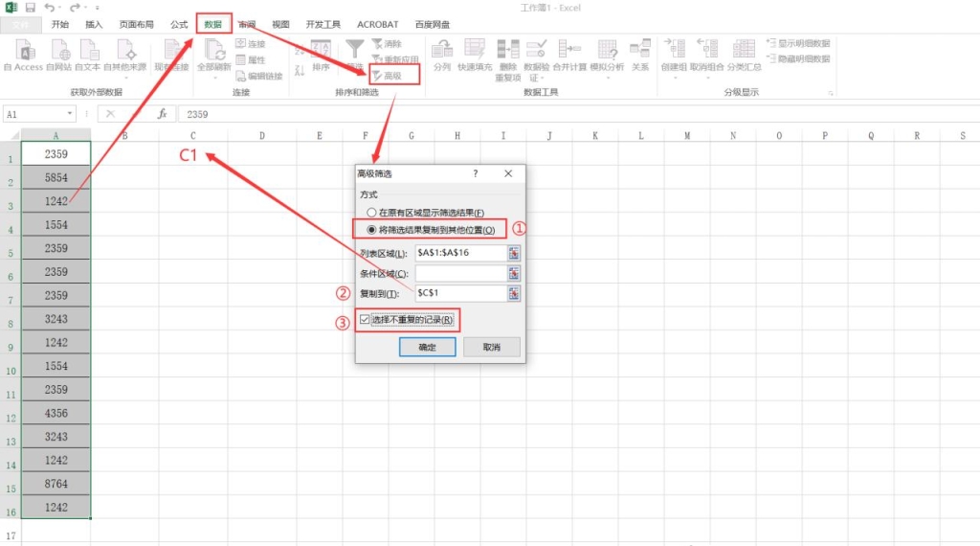Open the ACROBAT ribbon tab
980x546 pixels.
(377, 24)
